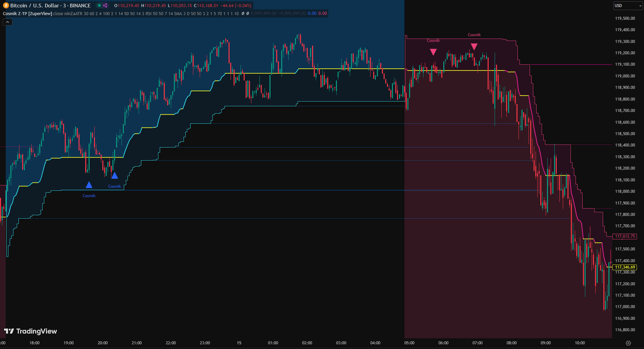
Task: Click the lower blue Cosmik up-arrow signal
Action: coord(89,185)
